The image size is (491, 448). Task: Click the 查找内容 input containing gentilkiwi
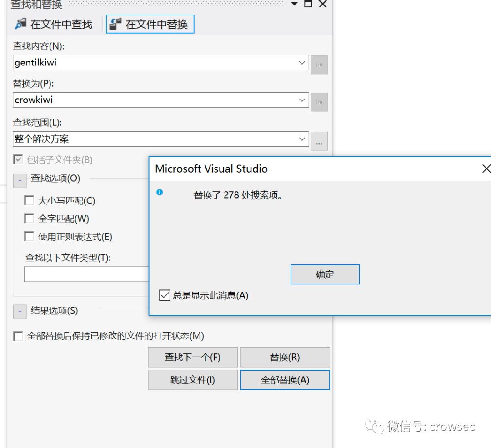(x=160, y=63)
